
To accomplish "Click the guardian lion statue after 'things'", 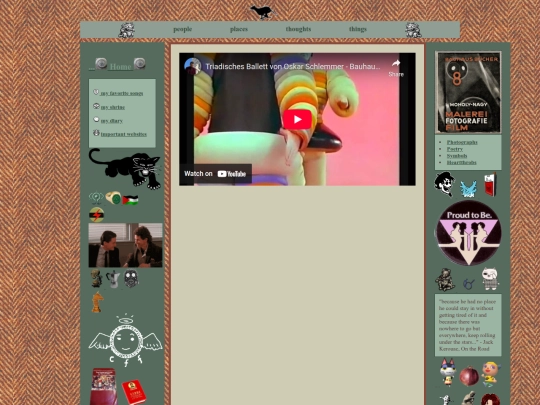I will [413, 30].
